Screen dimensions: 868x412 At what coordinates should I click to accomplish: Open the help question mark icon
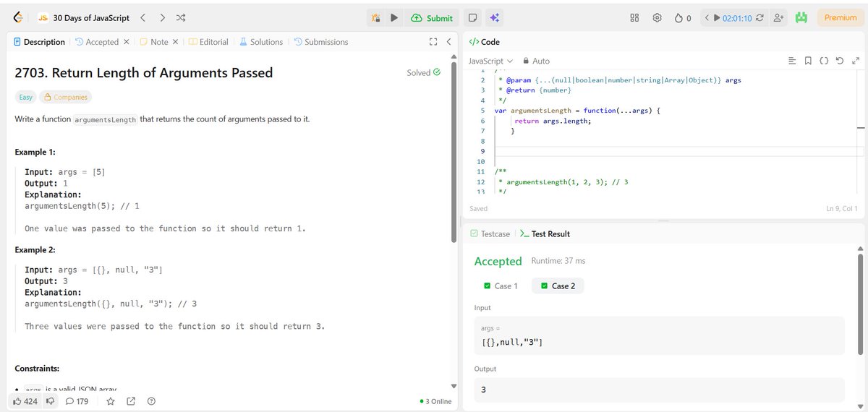(x=151, y=400)
